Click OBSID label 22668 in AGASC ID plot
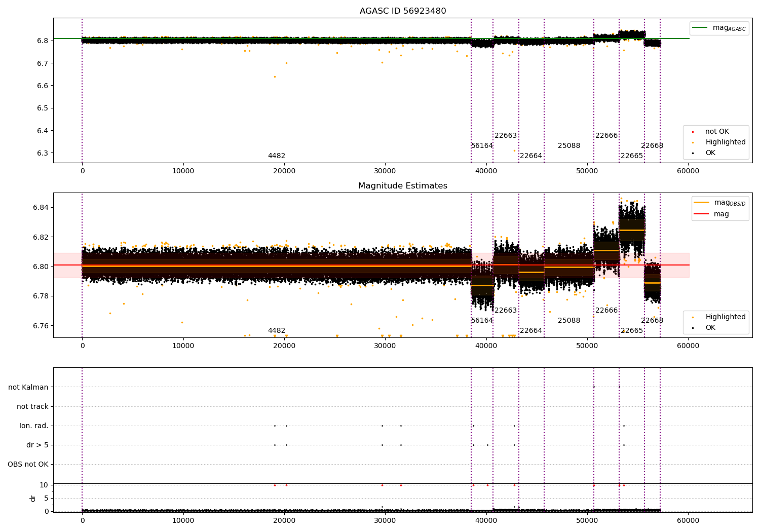The width and height of the screenshot is (760, 532). click(652, 146)
